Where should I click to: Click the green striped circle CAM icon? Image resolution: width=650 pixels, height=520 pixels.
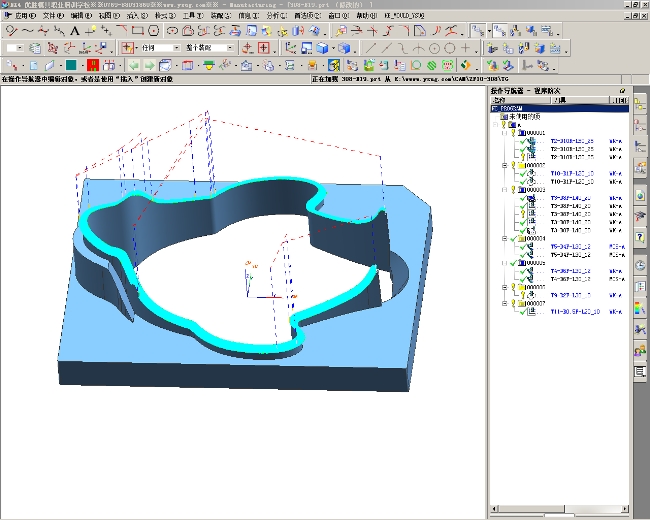pos(432,65)
